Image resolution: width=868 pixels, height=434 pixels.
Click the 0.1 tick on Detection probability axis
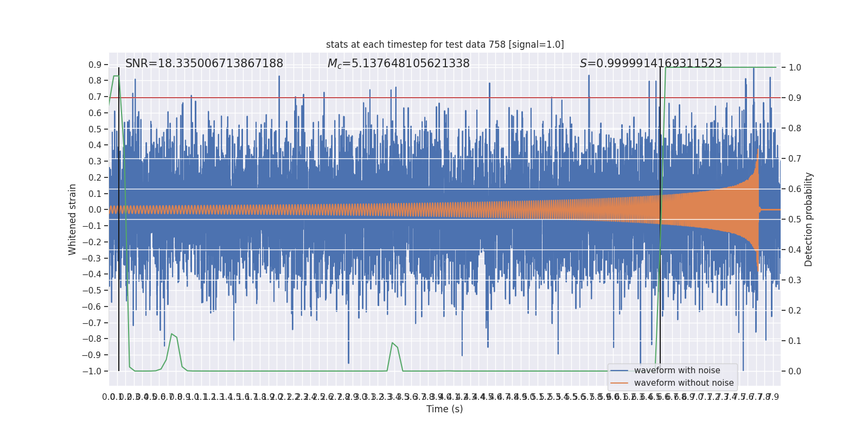click(x=795, y=341)
